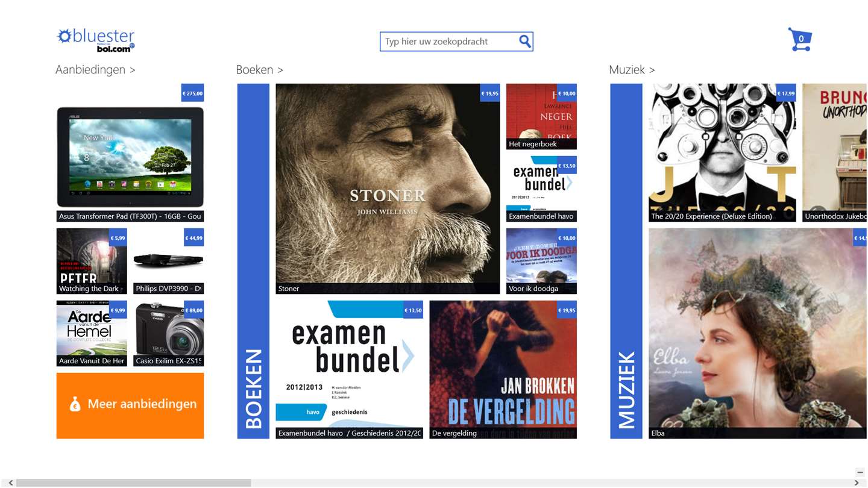The height and width of the screenshot is (488, 868).
Task: Open the Het negerboek tile
Action: (541, 116)
